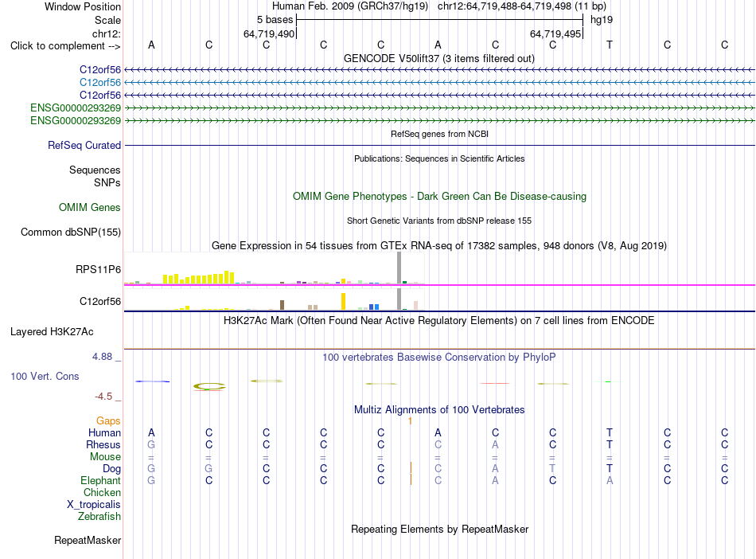Open the 'OMIM Gene Phenotypes' track title

pos(439,197)
